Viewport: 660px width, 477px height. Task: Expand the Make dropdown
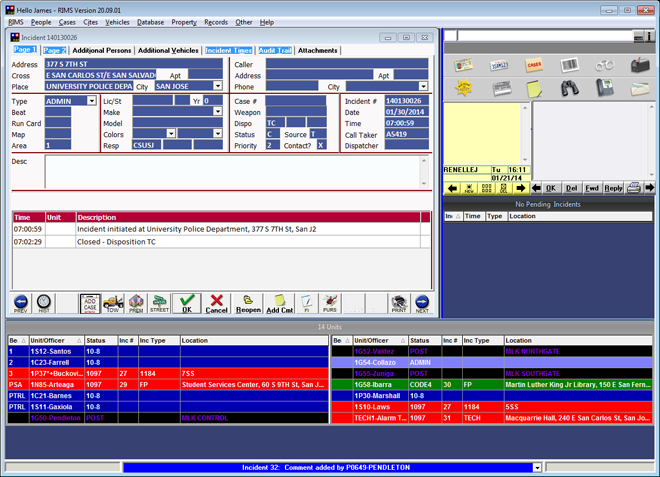(x=217, y=112)
